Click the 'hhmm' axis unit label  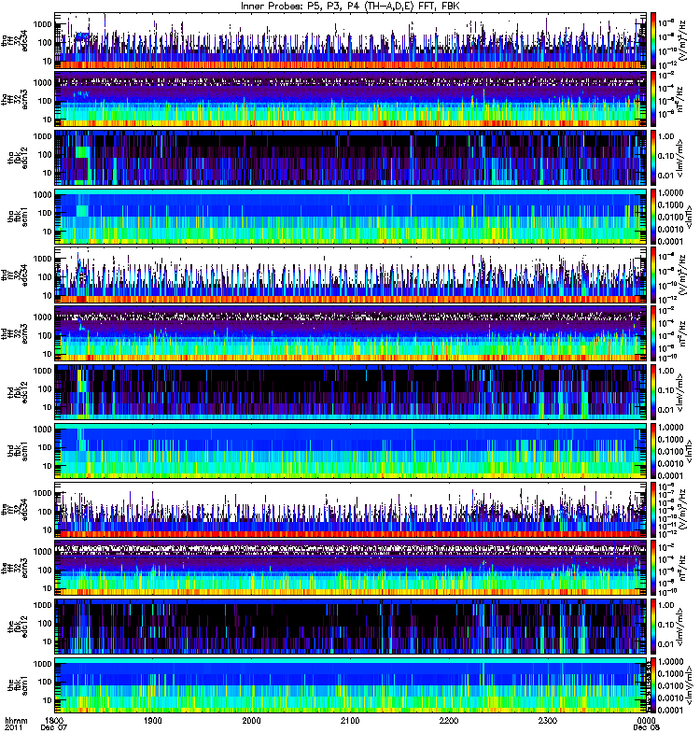(16, 720)
